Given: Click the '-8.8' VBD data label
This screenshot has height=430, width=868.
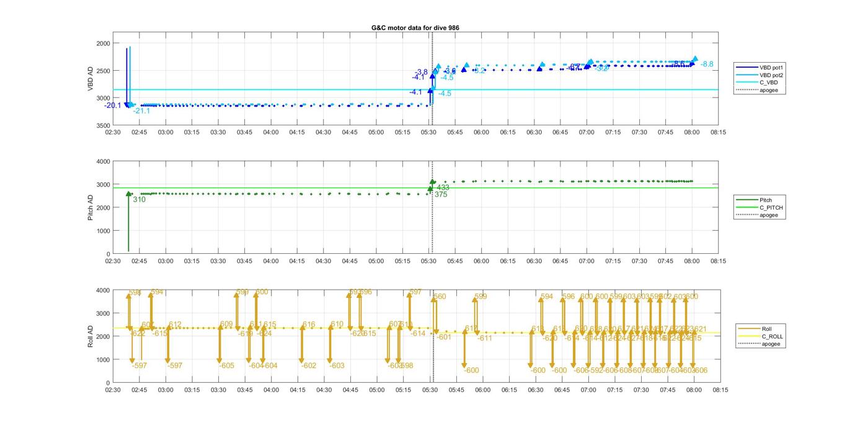Looking at the screenshot, I should (x=707, y=64).
